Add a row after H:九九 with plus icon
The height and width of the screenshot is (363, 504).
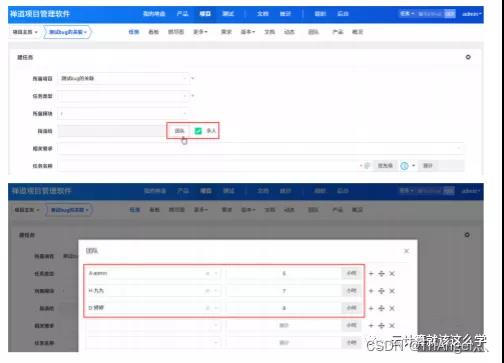[x=371, y=291]
